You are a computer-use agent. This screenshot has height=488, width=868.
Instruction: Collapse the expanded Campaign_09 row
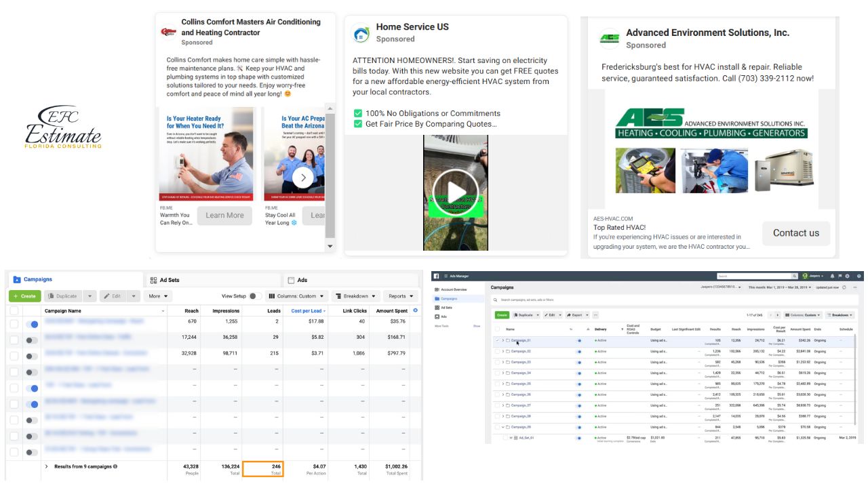point(502,427)
